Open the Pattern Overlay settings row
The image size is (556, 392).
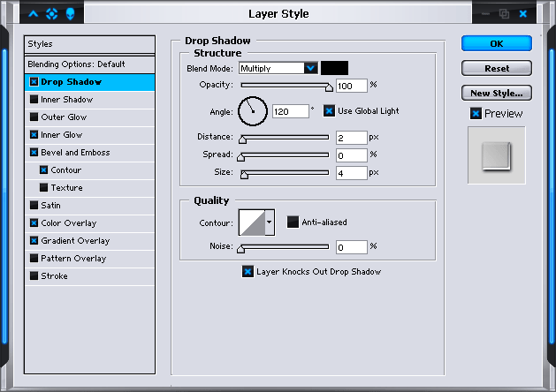tap(89, 259)
